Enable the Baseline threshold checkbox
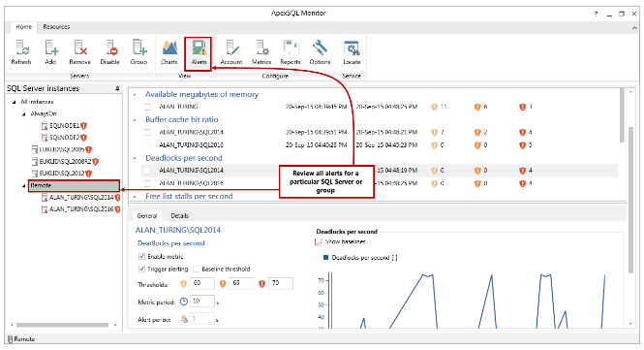The height and width of the screenshot is (350, 644). (x=197, y=269)
